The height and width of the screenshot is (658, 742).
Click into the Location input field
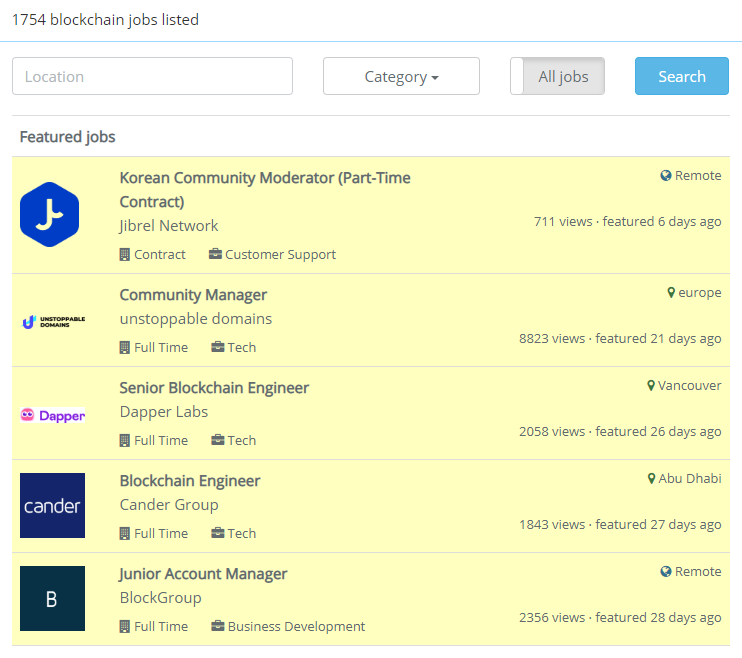[x=152, y=77]
